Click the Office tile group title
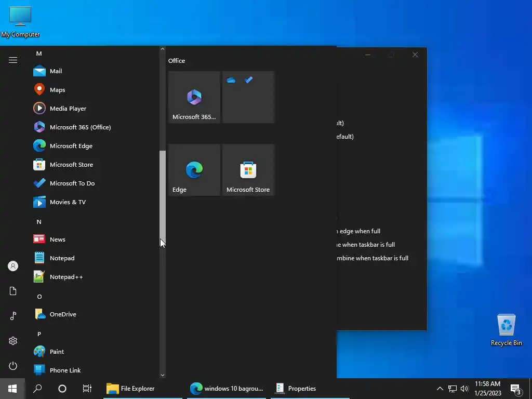 click(177, 61)
